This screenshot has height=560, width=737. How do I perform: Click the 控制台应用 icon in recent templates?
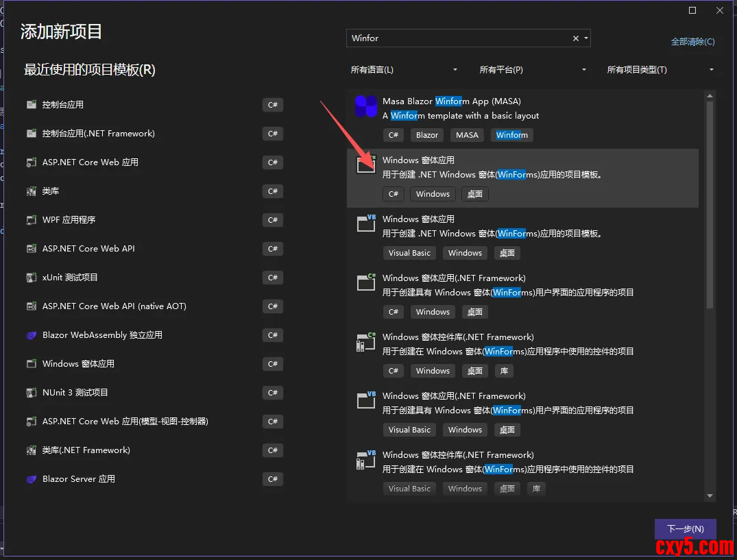click(x=31, y=105)
